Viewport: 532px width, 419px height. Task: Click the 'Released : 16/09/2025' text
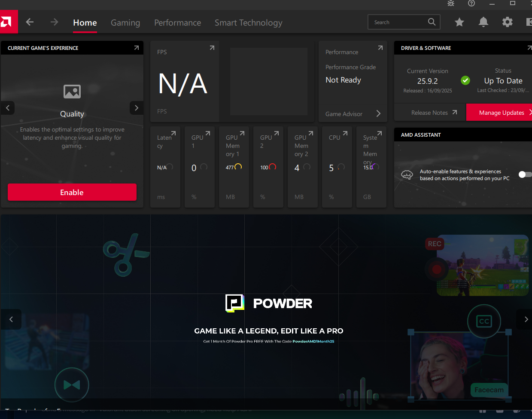click(428, 91)
